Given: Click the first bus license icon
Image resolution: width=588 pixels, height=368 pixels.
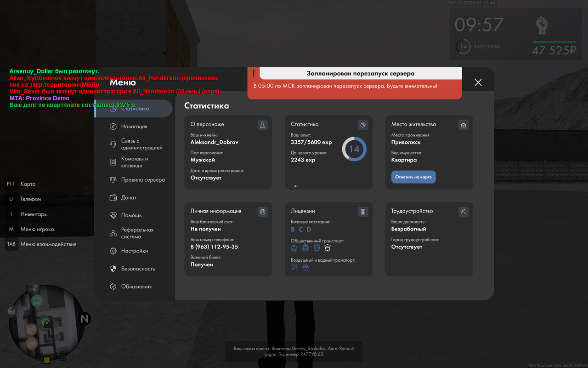Looking at the screenshot, I should tap(294, 248).
